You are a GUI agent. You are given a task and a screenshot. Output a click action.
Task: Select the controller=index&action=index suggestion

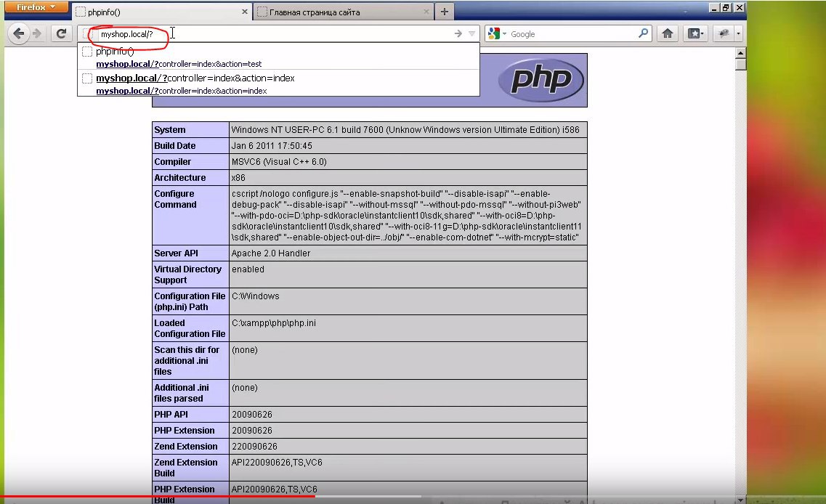pyautogui.click(x=278, y=84)
